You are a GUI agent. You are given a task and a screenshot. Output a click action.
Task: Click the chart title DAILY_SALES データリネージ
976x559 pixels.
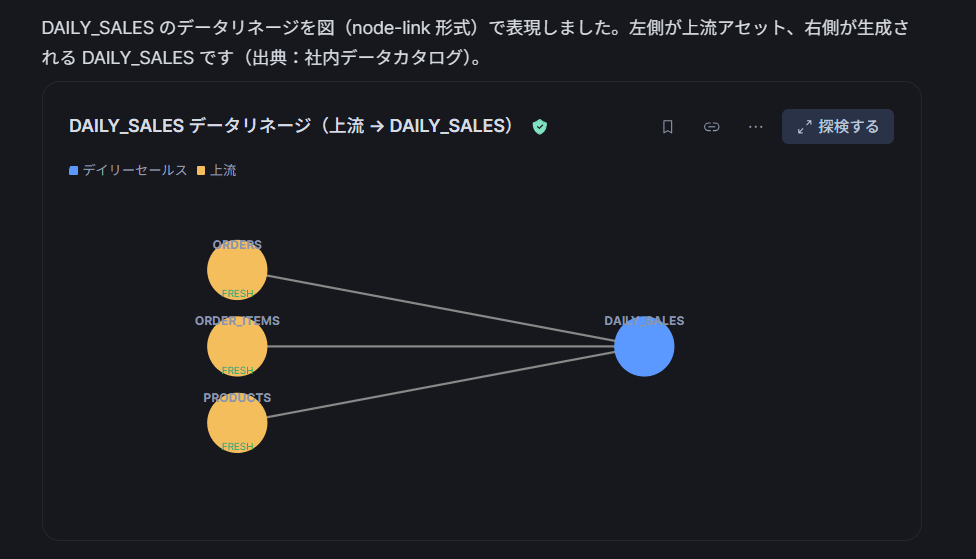point(291,126)
